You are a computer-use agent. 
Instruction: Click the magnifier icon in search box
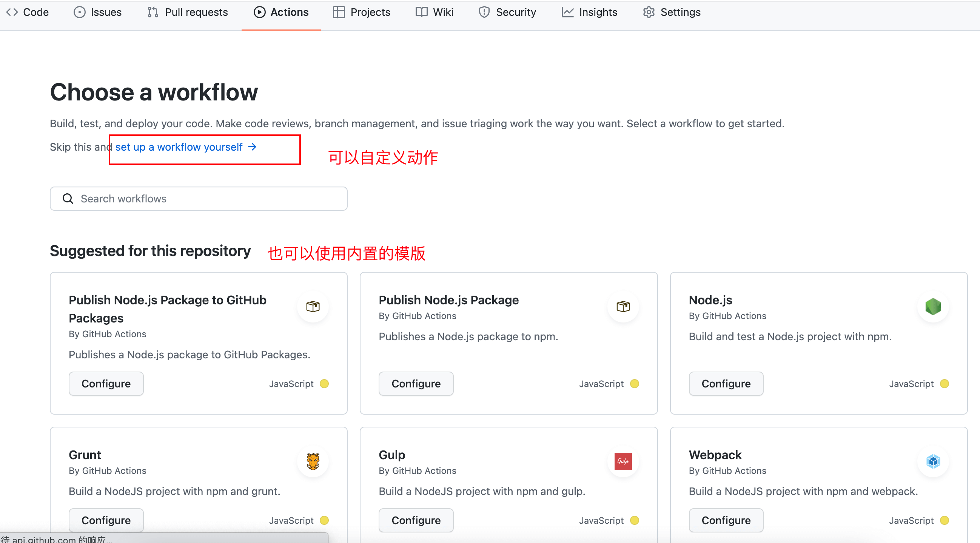click(68, 199)
